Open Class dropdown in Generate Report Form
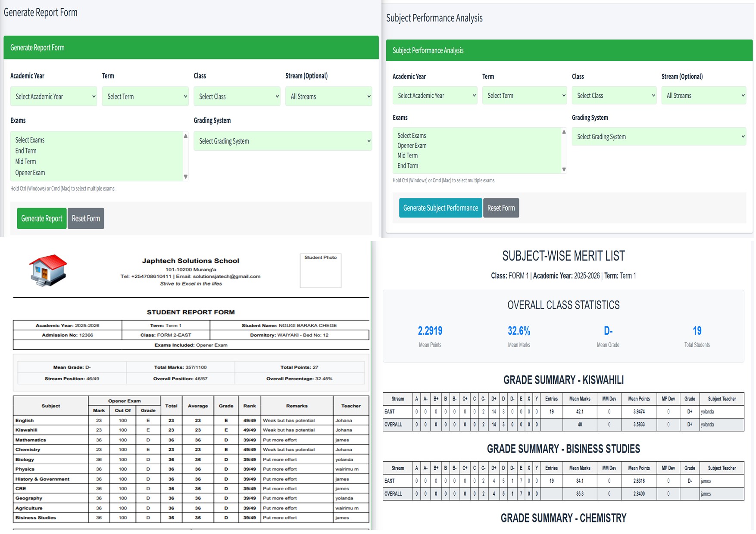Screen dimensions: 756x534 (237, 96)
